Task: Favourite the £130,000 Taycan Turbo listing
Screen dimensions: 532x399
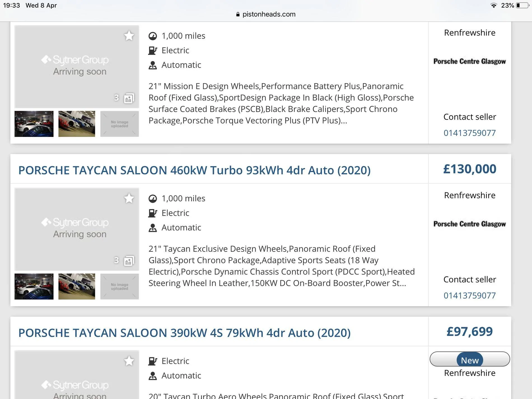Action: (129, 198)
